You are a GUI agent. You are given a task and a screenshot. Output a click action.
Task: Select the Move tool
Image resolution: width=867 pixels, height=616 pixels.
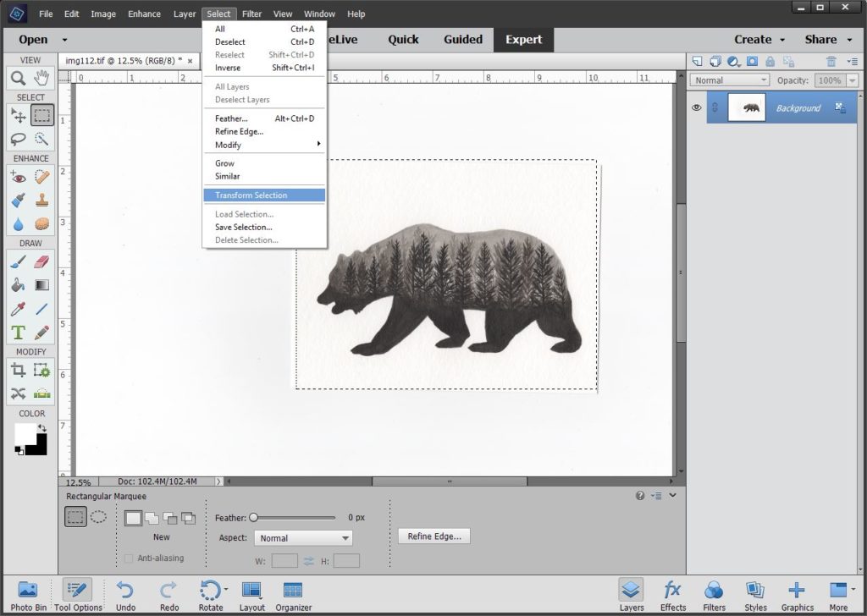point(19,115)
